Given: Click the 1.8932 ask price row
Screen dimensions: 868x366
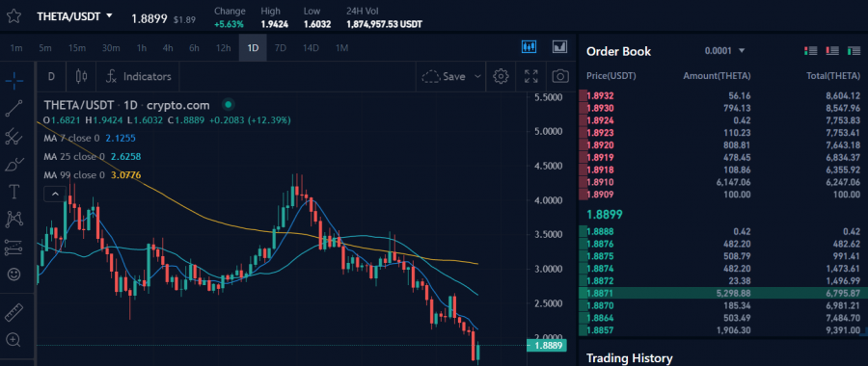Looking at the screenshot, I should pos(723,95).
